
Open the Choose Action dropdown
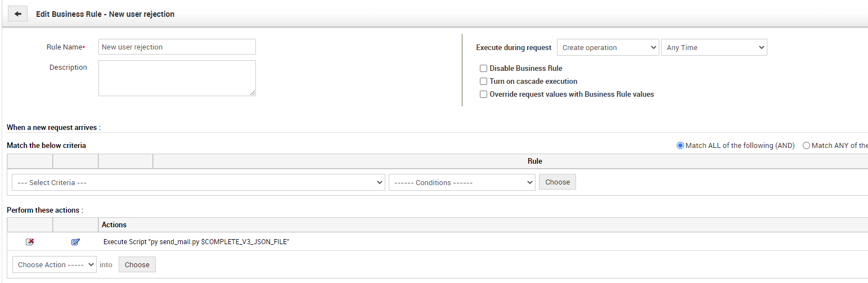(x=55, y=265)
